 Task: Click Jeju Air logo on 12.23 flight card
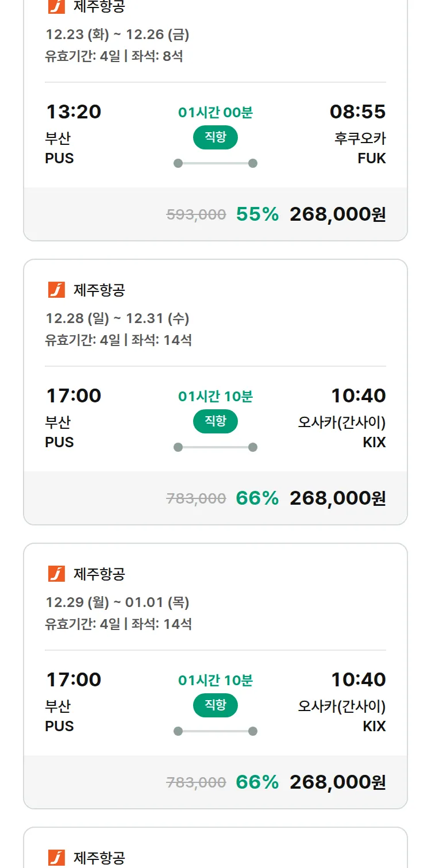56,6
